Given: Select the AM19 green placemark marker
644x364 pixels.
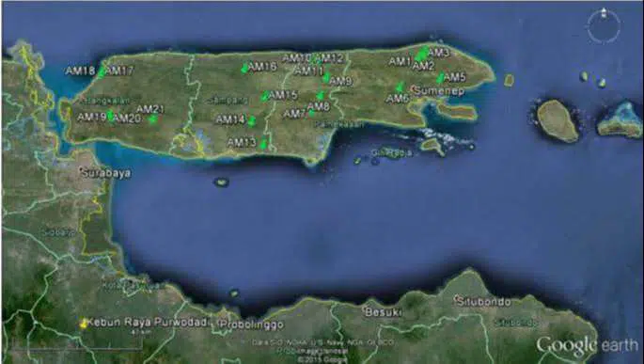Looking at the screenshot, I should (110, 116).
